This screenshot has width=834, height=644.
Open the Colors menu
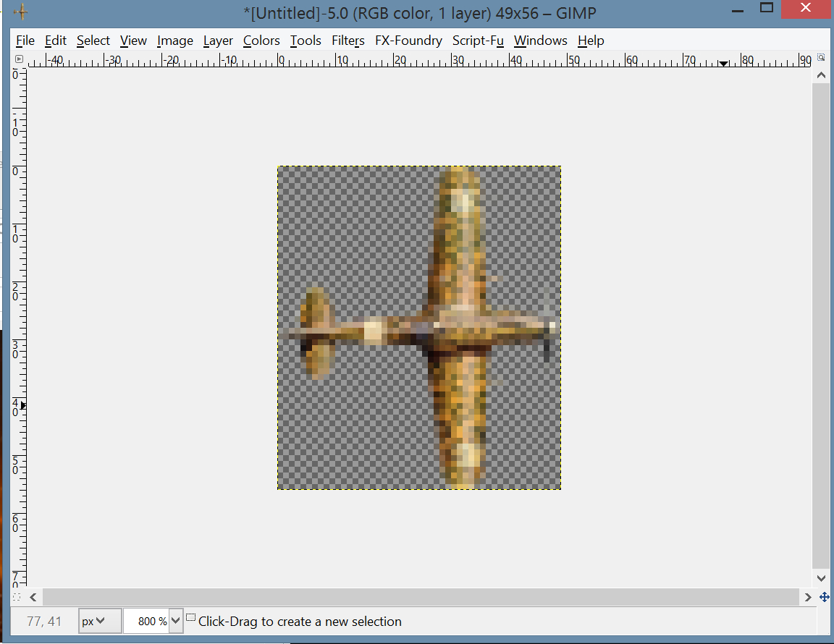coord(261,41)
